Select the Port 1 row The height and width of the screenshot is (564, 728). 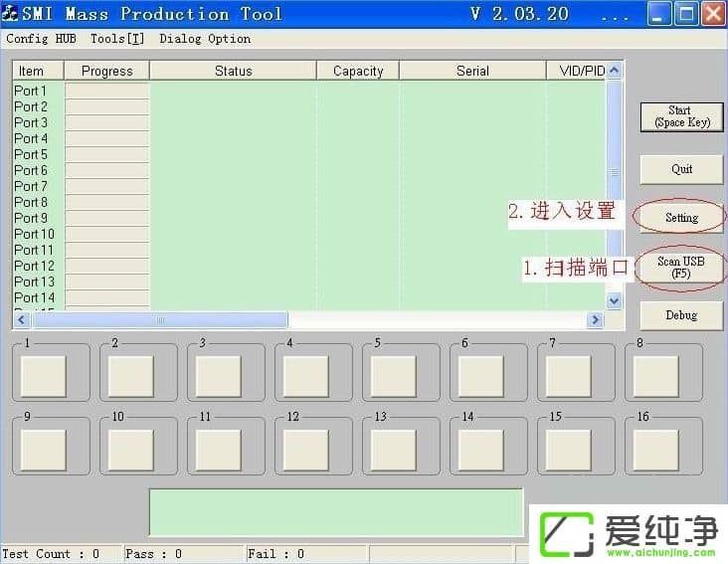coord(309,91)
